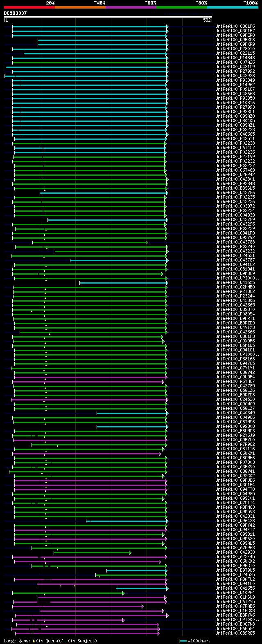Click the query end position 582

coord(207,20)
